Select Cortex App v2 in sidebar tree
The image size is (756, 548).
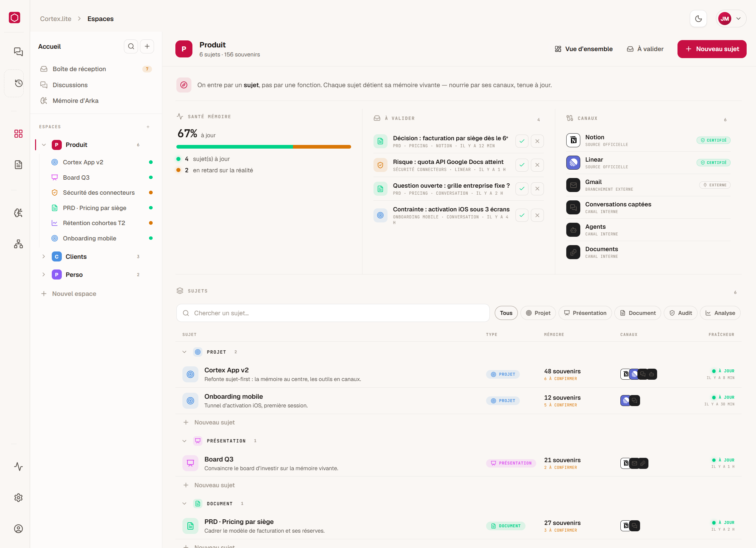(x=102, y=162)
